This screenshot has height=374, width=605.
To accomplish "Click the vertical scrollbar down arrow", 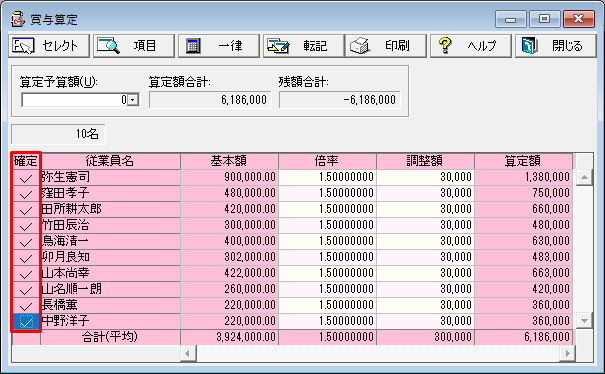I will [x=584, y=320].
